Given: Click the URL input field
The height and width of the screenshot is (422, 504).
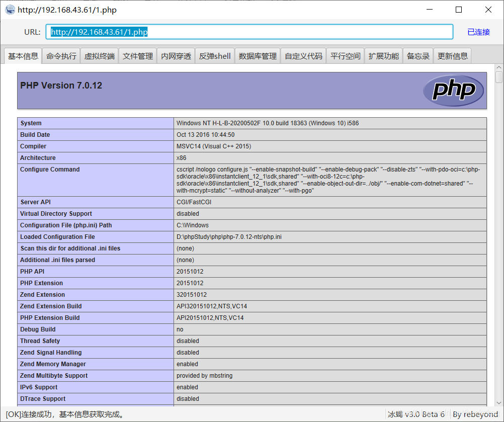Looking at the screenshot, I should [249, 32].
